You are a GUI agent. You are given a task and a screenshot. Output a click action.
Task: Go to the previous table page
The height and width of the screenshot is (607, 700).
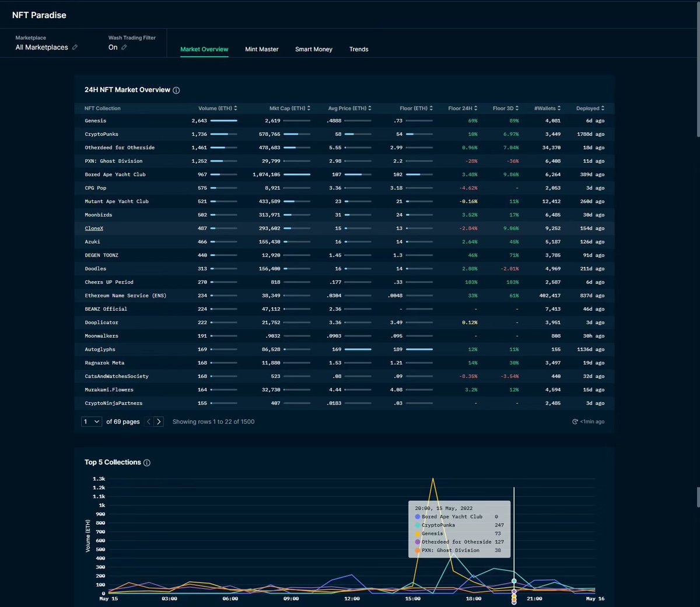[149, 422]
